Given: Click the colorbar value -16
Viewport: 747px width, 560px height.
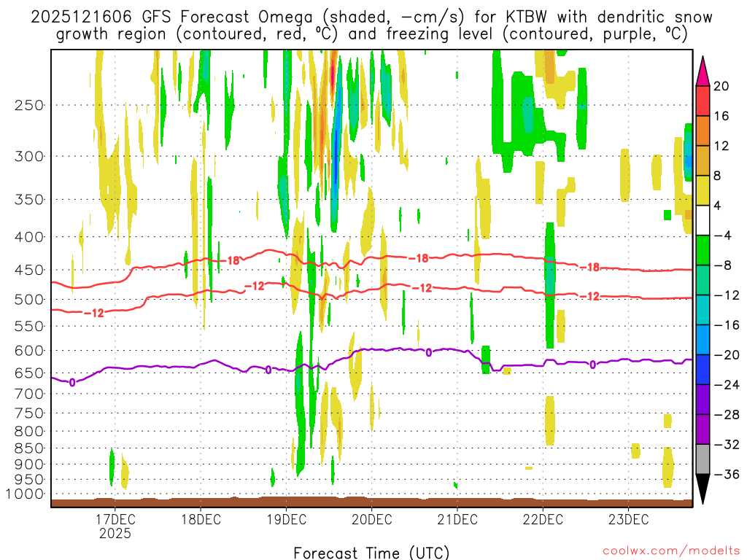Looking at the screenshot, I should tap(726, 325).
